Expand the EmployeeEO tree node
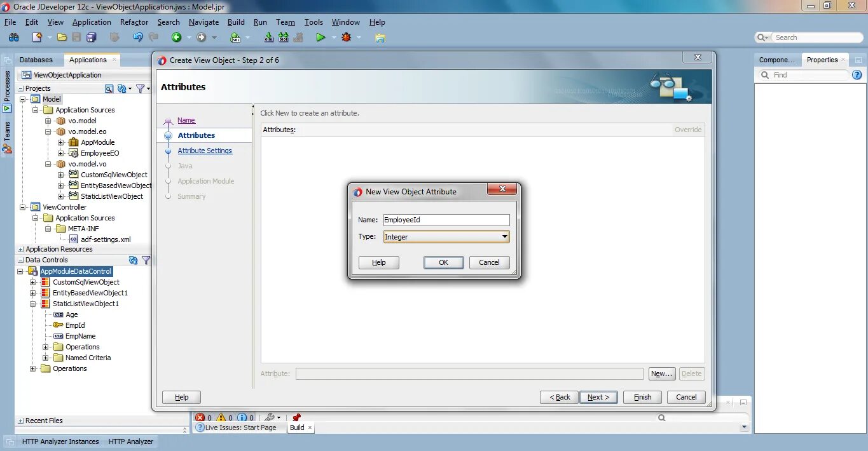The width and height of the screenshot is (868, 451). (61, 153)
